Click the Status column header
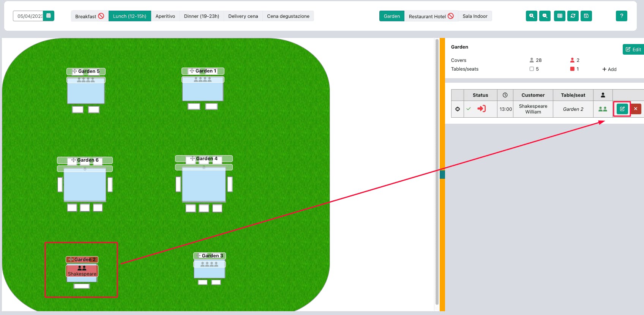644x315 pixels. click(x=480, y=95)
